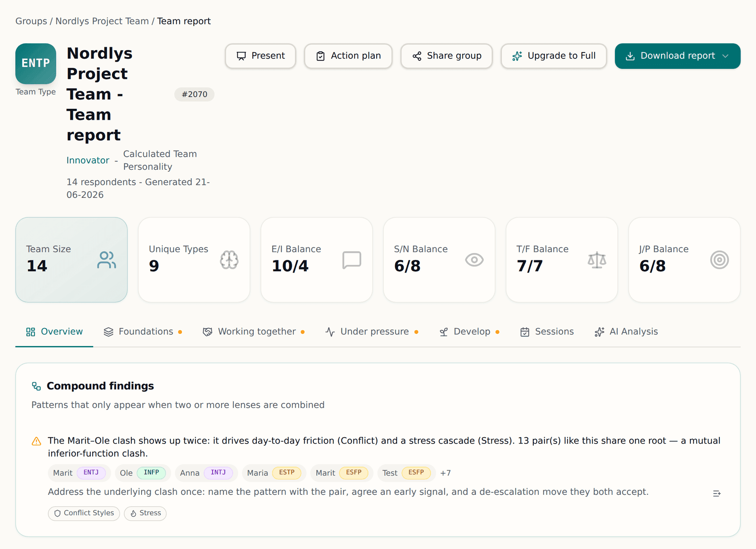
Task: Follow the Innovator link
Action: [x=88, y=160]
